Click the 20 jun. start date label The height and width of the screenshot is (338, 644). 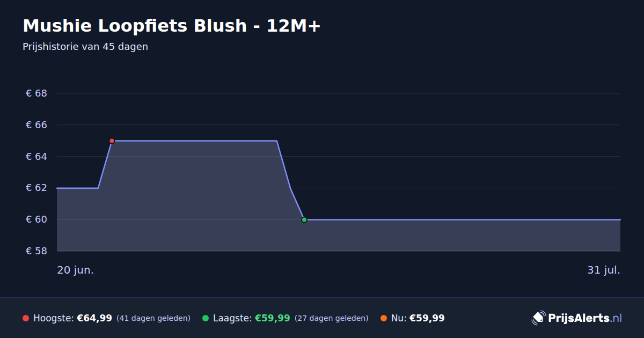point(76,270)
